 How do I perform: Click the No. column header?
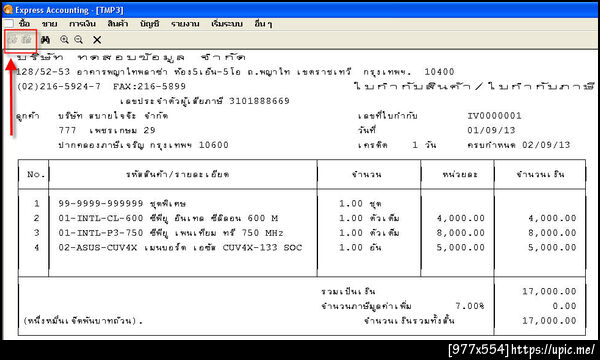pyautogui.click(x=36, y=174)
